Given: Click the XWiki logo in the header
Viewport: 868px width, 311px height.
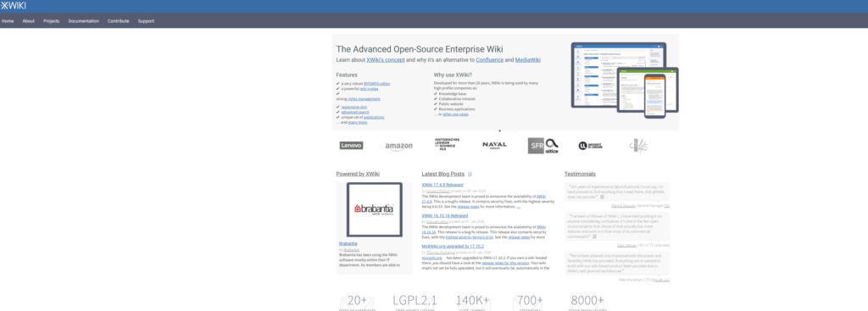Looking at the screenshot, I should point(13,6).
